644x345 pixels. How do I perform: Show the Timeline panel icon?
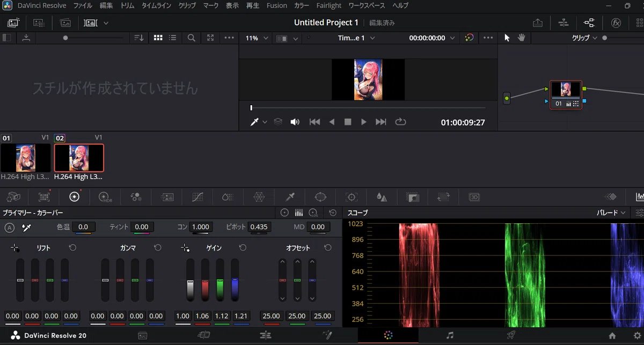point(563,23)
